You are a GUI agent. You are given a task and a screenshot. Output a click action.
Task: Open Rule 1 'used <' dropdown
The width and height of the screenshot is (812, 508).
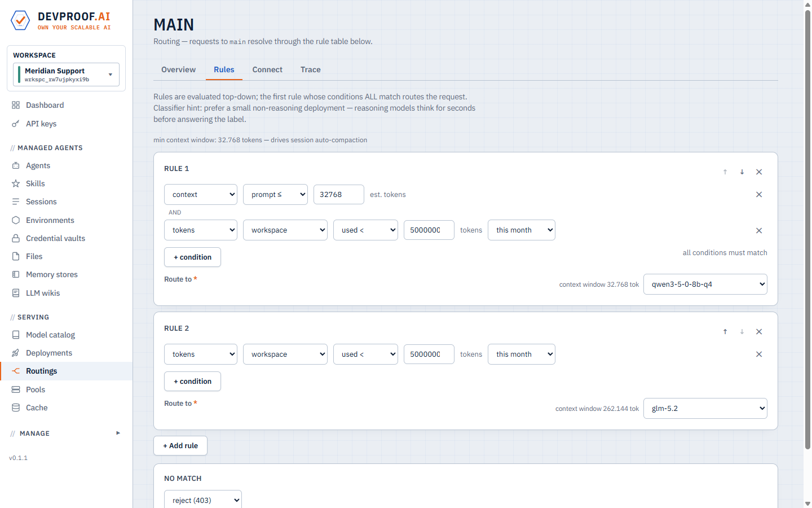365,230
